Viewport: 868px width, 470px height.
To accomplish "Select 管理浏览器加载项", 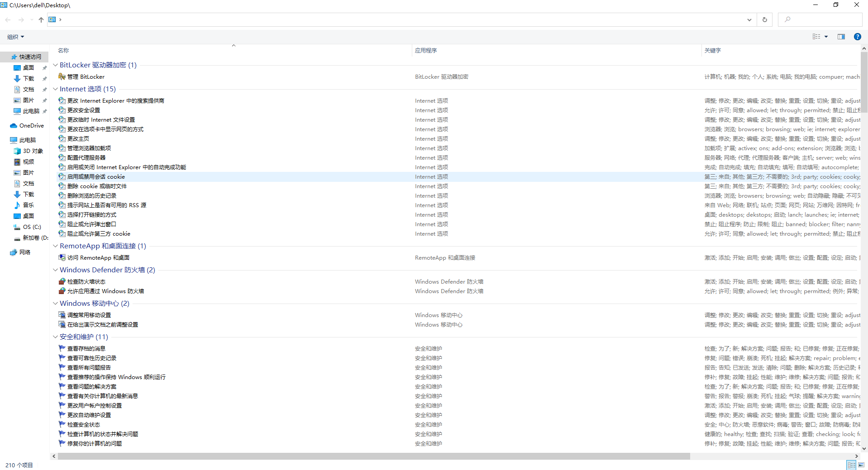I will [89, 148].
